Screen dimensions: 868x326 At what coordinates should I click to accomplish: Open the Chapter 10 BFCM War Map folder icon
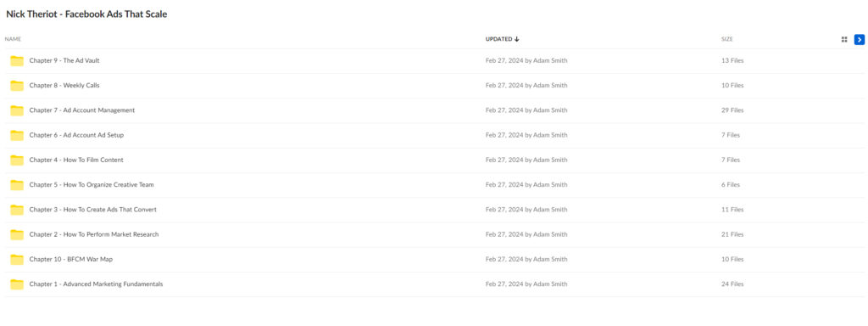click(x=17, y=260)
